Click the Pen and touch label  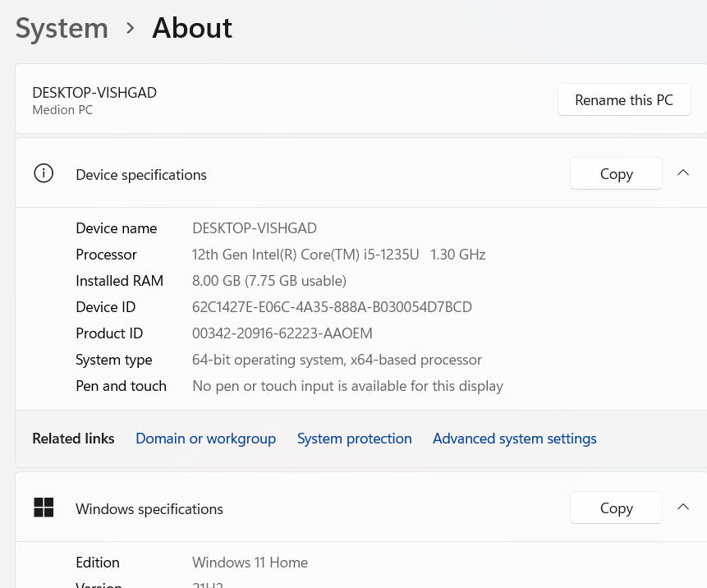click(x=121, y=386)
